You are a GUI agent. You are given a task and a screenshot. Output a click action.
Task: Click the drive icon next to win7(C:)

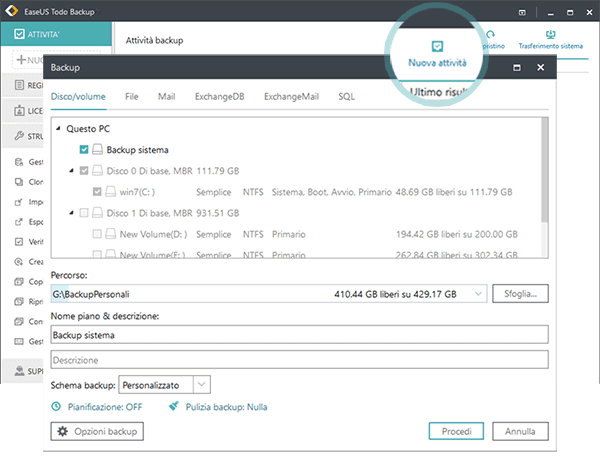click(x=111, y=191)
